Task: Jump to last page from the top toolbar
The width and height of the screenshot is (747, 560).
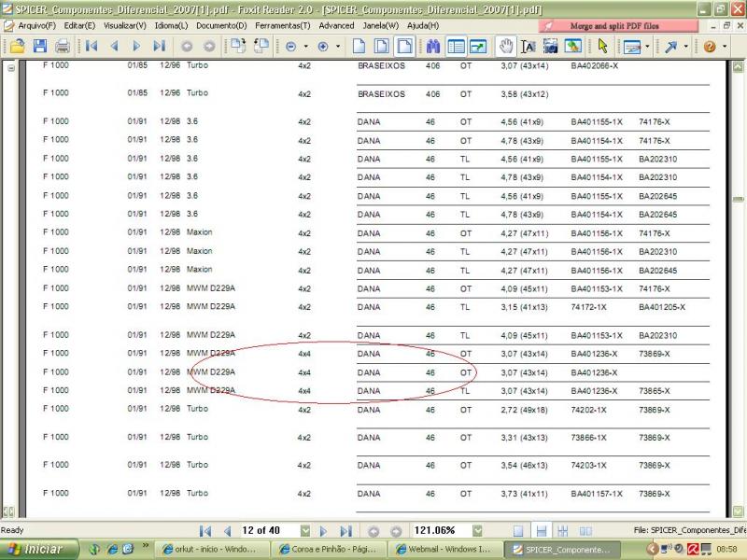Action: point(159,46)
